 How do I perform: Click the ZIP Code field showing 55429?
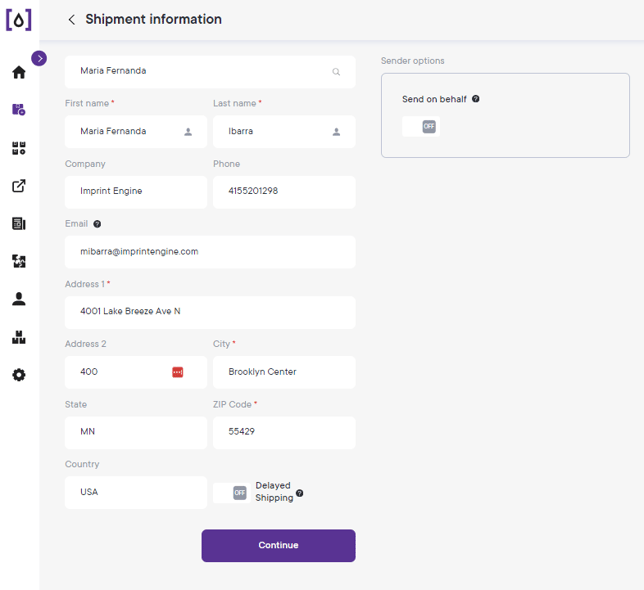pyautogui.click(x=284, y=432)
